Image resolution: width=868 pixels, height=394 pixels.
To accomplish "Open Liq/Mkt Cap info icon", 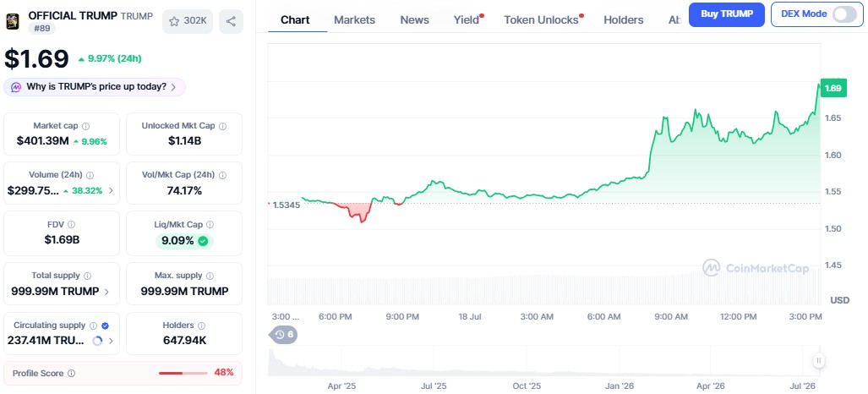I will [x=210, y=224].
